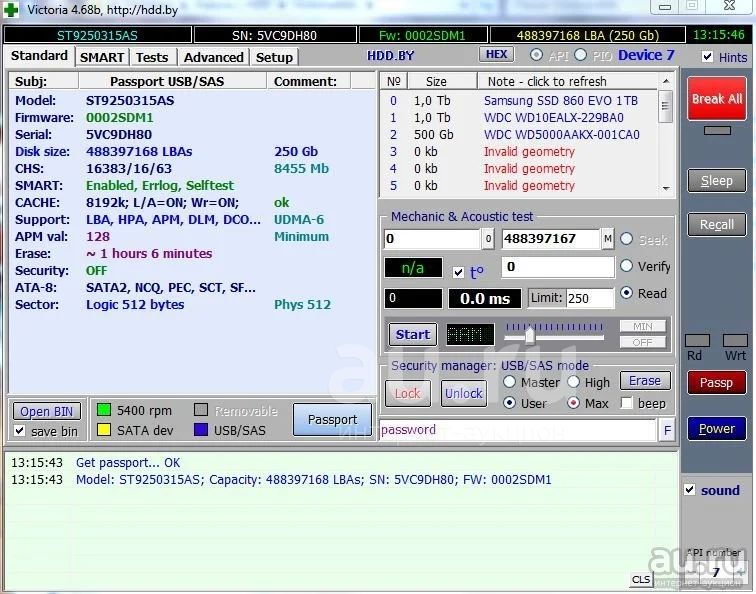Click the green 5400 rpm indicator
The width and height of the screenshot is (756, 594).
104,410
